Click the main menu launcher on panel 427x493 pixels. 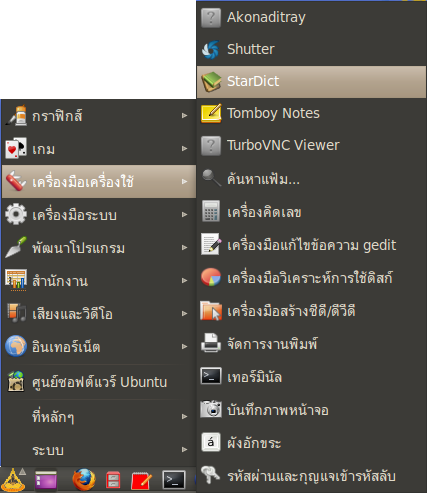[13, 480]
